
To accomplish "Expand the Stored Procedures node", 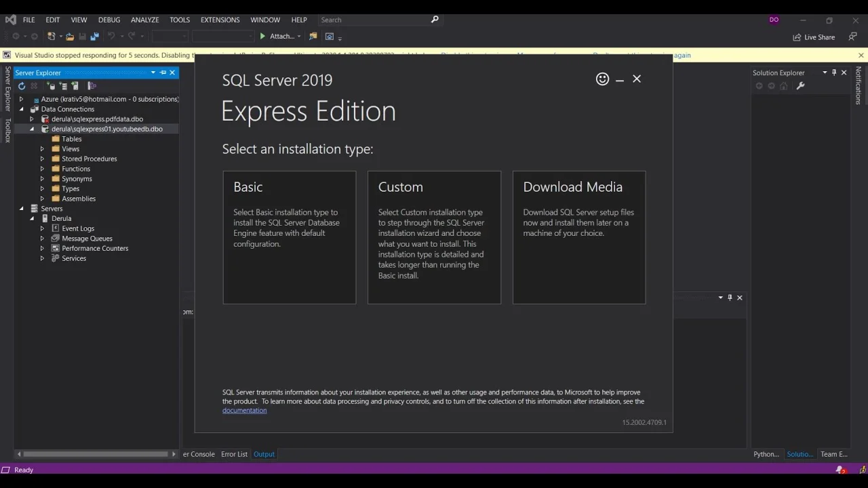I will pyautogui.click(x=42, y=159).
